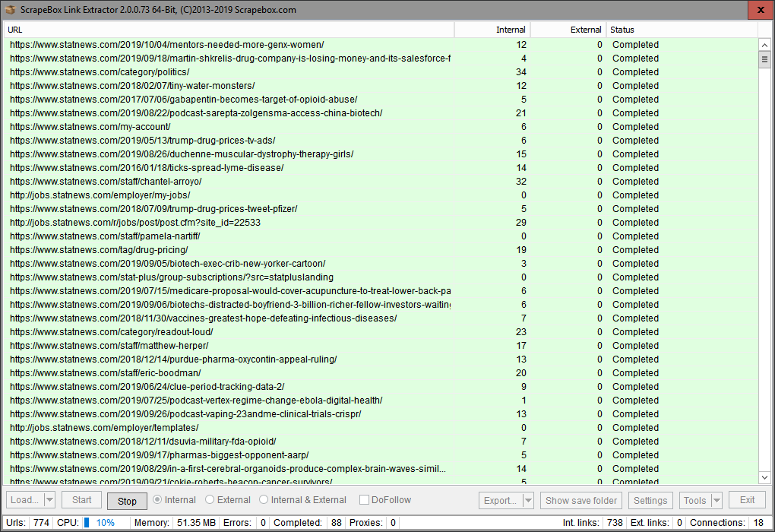Click the Urls count 774 in status bar
The image size is (775, 532).
[41, 523]
